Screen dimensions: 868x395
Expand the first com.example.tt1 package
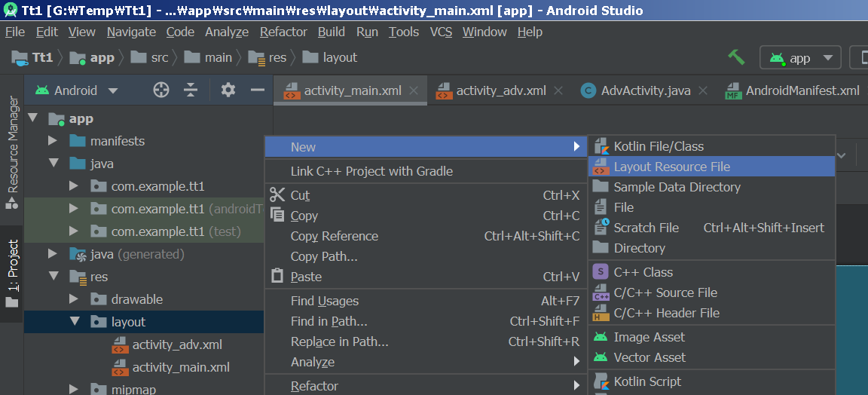[74, 186]
